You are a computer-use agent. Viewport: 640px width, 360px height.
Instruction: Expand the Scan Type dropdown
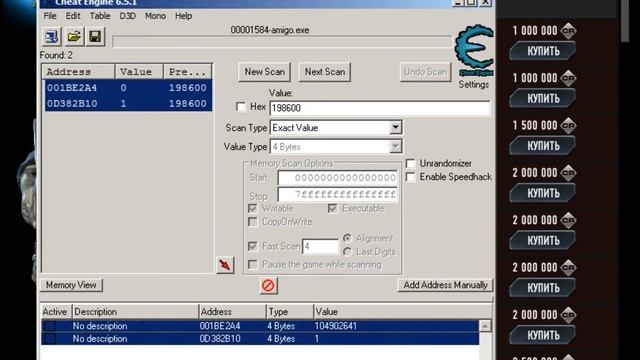(x=395, y=127)
